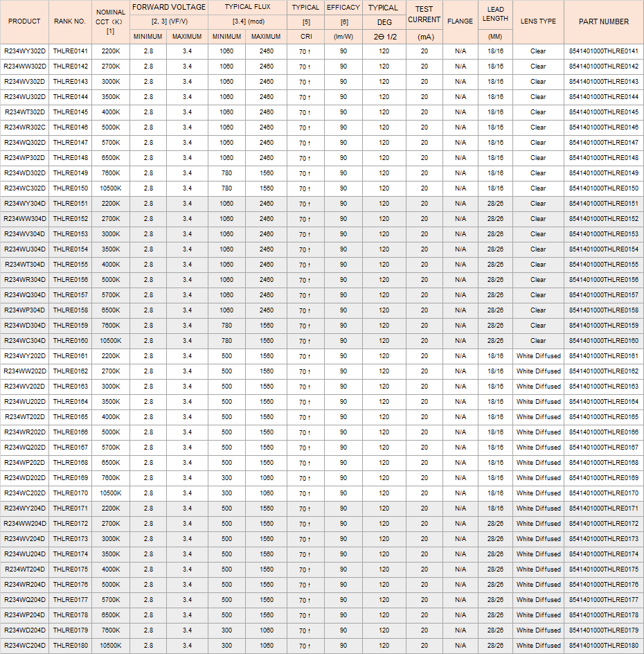Select product cell R234WQ302D
The width and height of the screenshot is (644, 654).
(25, 143)
